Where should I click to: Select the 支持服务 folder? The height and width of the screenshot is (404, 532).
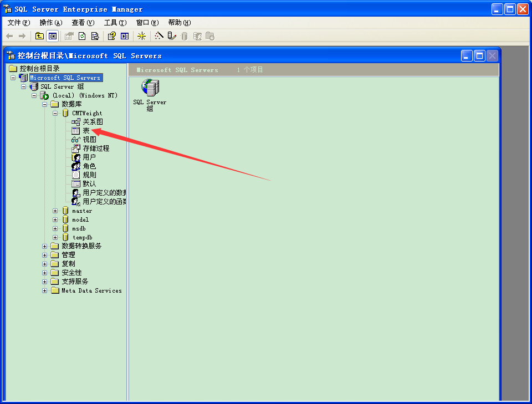click(x=75, y=282)
